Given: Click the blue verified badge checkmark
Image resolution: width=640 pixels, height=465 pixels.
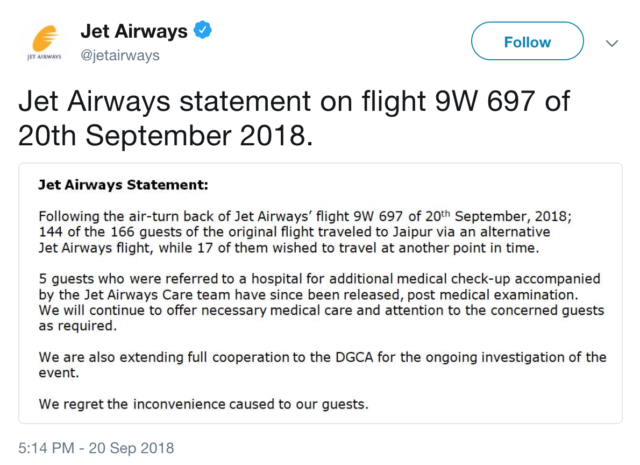Looking at the screenshot, I should [202, 30].
